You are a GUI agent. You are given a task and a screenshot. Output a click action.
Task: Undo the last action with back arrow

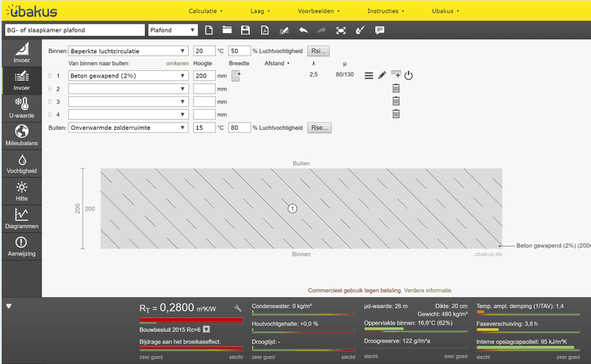tap(304, 30)
